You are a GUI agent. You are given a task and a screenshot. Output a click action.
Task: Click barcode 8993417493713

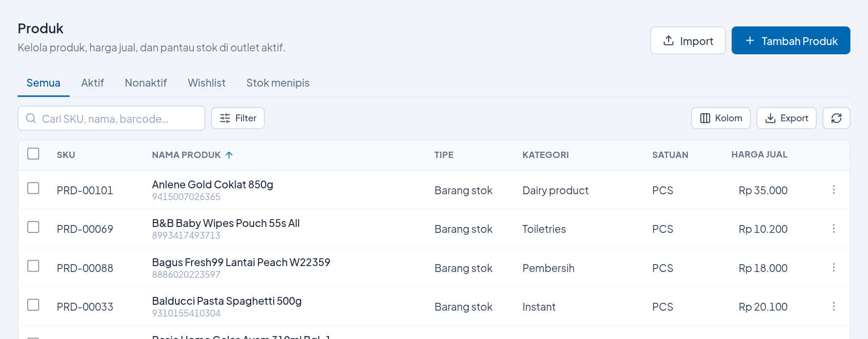(x=186, y=235)
